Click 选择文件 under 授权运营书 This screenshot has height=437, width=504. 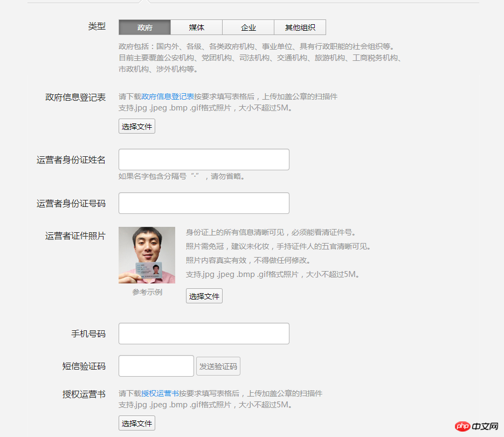[137, 423]
